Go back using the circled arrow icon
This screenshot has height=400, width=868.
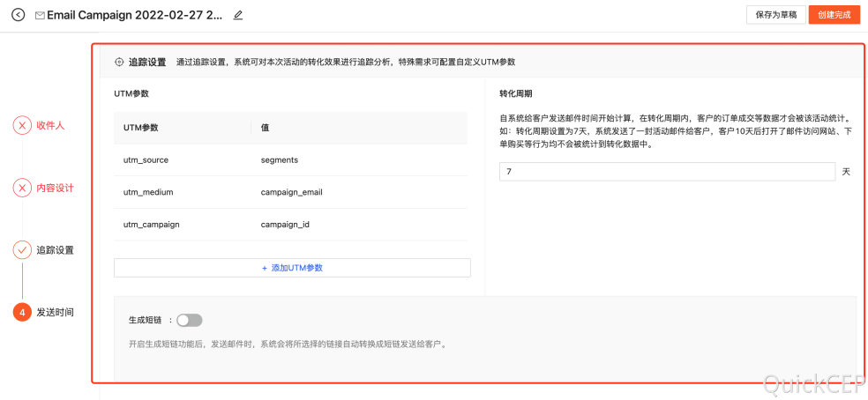[19, 15]
